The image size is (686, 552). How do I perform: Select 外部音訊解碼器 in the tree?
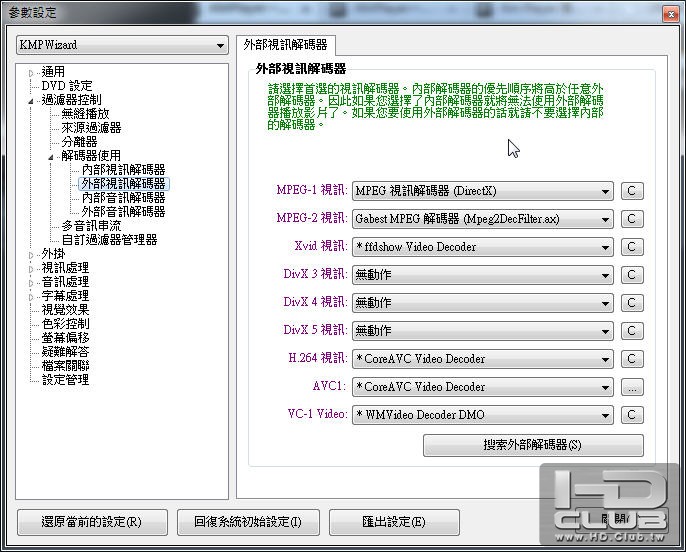(x=124, y=212)
